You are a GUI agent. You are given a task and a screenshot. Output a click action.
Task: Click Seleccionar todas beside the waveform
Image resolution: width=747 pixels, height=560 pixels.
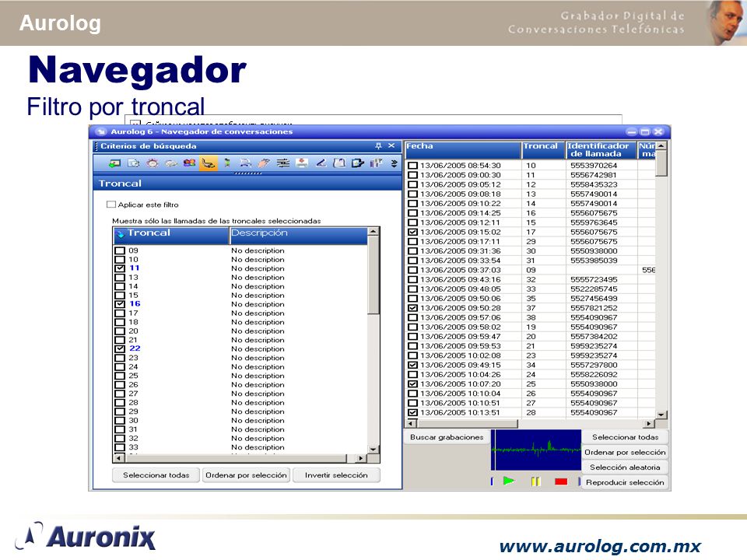coord(625,436)
